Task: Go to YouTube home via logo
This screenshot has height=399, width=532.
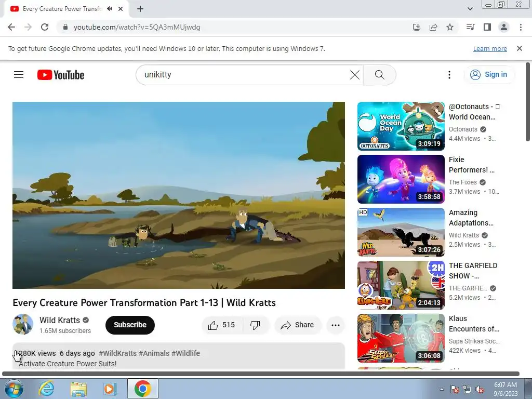Action: coord(61,75)
